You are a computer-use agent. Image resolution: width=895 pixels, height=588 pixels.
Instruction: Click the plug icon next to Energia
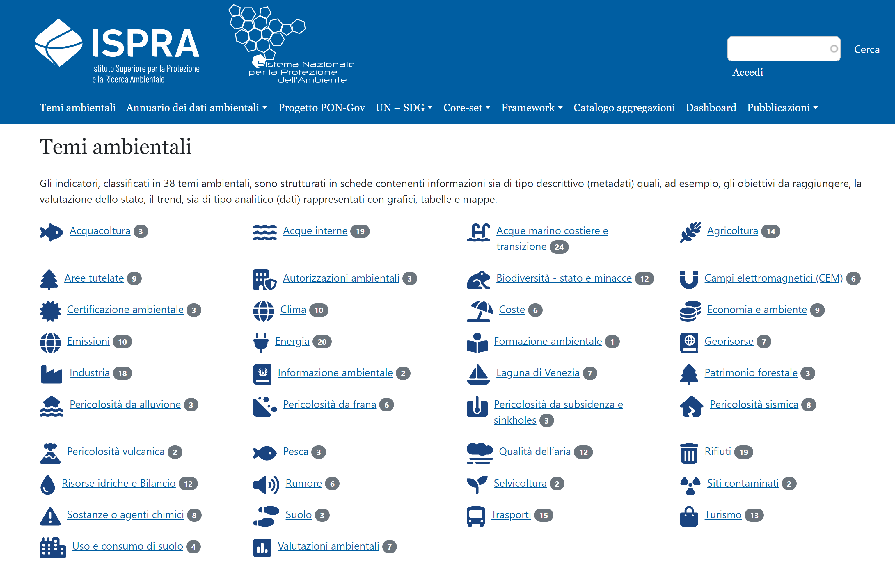[261, 342]
